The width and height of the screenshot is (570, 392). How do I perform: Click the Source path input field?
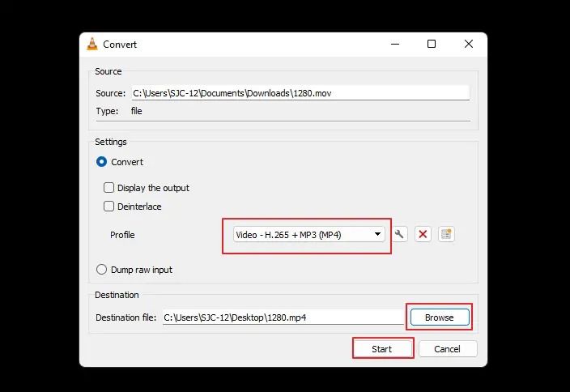click(x=300, y=93)
